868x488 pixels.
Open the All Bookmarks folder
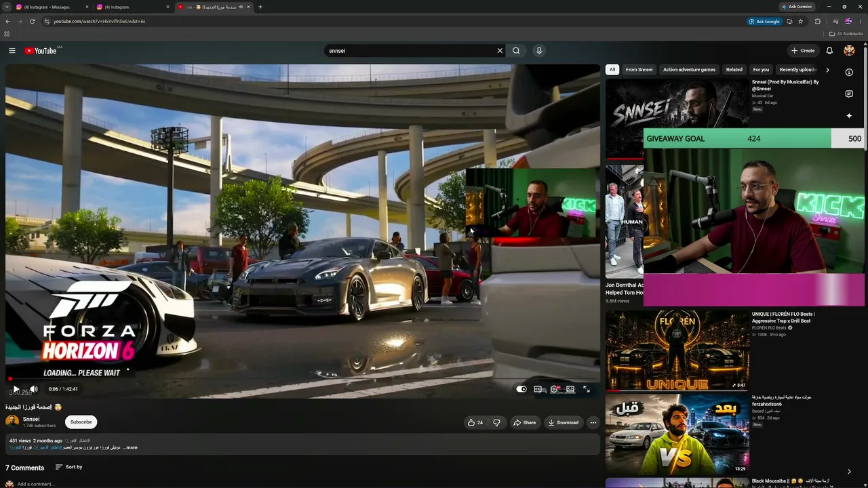(846, 34)
